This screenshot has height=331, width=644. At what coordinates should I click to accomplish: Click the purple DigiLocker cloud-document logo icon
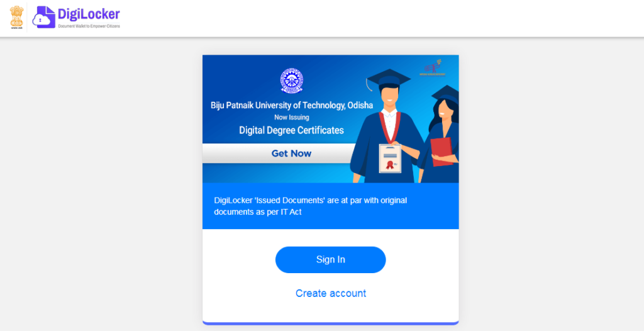tap(44, 17)
